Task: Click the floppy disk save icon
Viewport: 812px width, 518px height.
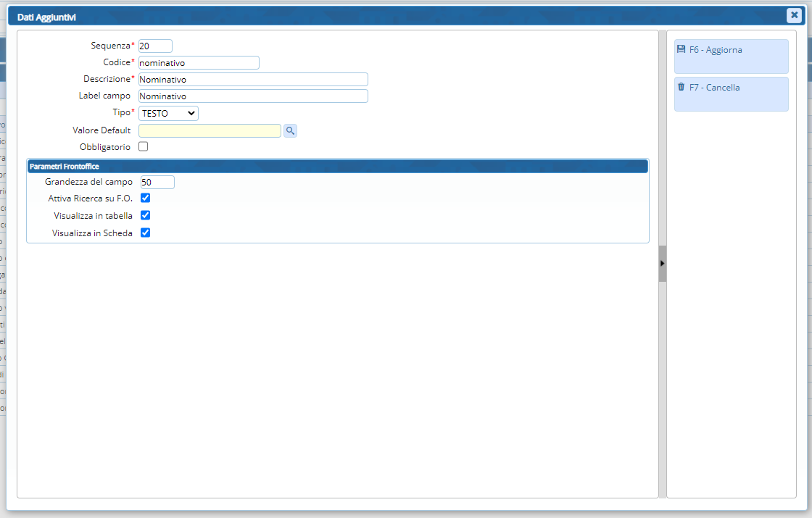Action: coord(681,49)
